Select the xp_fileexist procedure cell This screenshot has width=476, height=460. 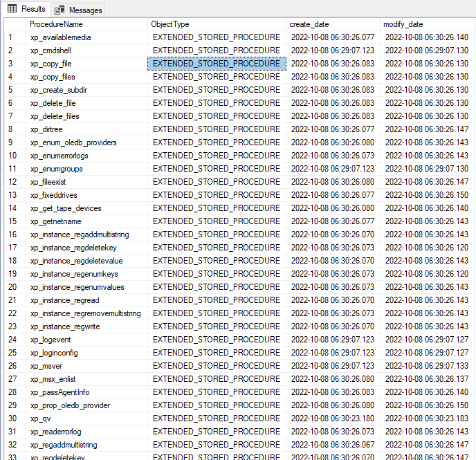[x=48, y=182]
